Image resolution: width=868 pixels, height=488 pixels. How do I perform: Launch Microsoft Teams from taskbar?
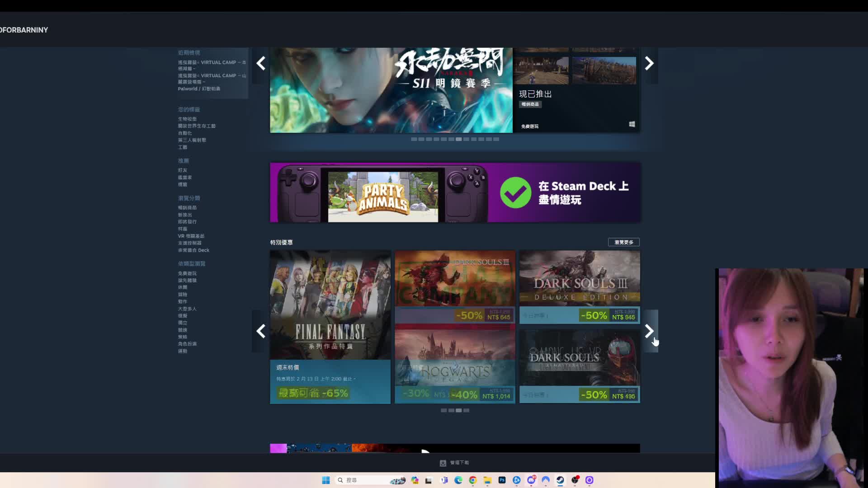[x=444, y=480]
